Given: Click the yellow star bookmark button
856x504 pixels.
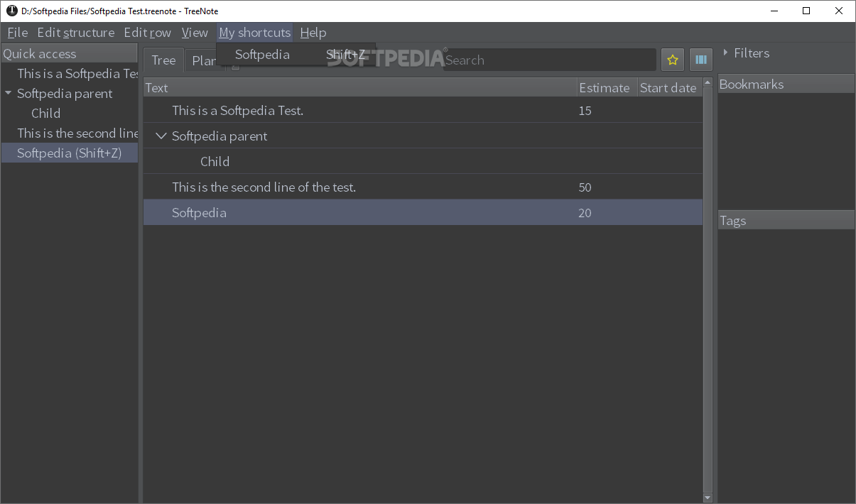Looking at the screenshot, I should click(x=673, y=60).
